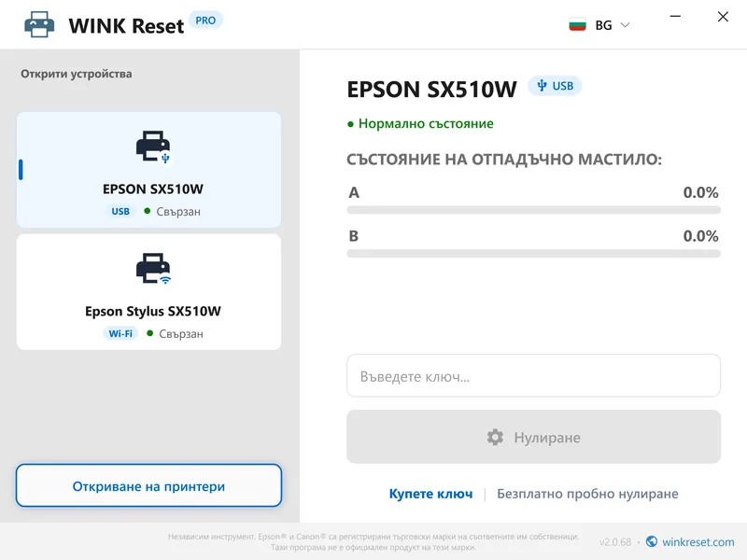Click green status dot beside USB Свързан

coord(148,211)
